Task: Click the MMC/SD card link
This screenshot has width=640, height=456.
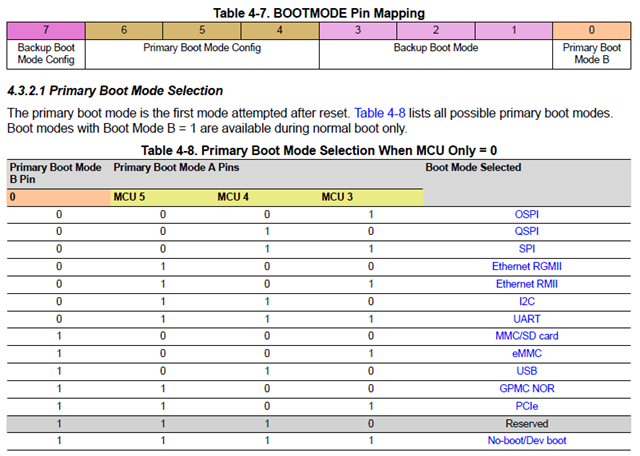Action: (x=524, y=336)
